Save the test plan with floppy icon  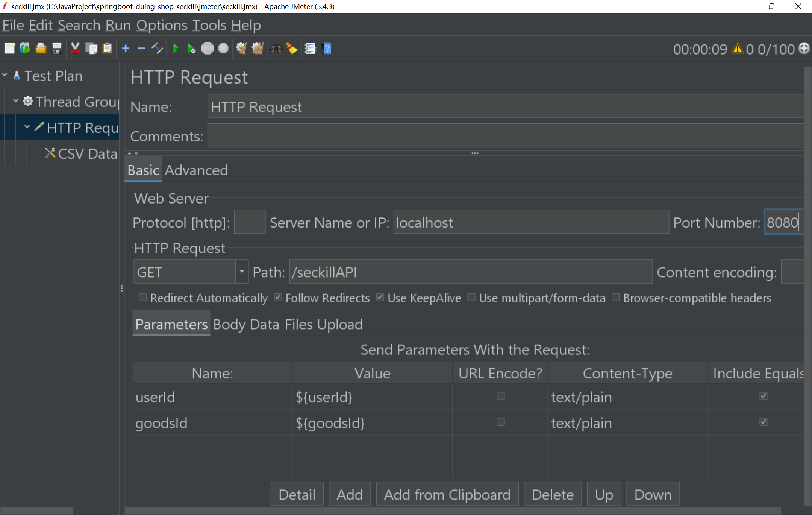coord(57,49)
